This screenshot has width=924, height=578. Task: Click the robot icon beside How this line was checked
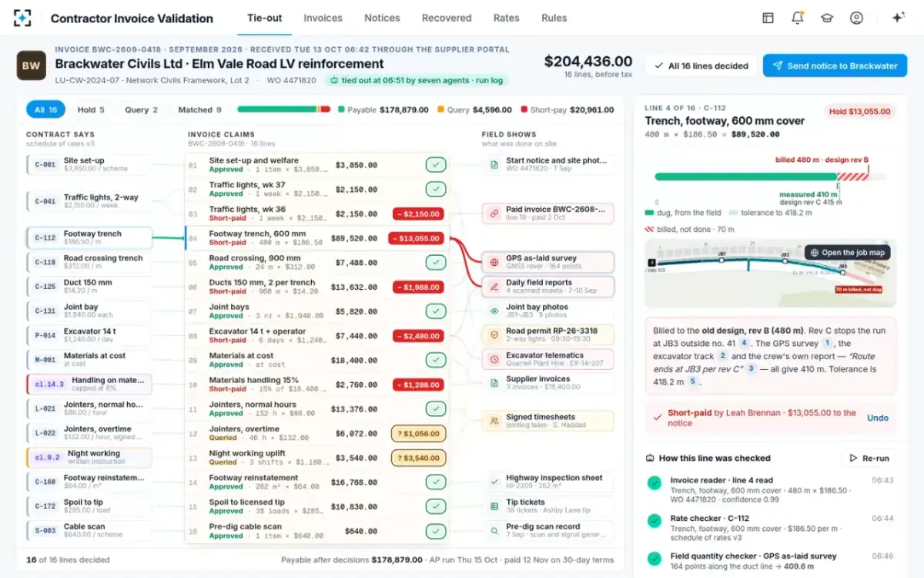pyautogui.click(x=650, y=458)
